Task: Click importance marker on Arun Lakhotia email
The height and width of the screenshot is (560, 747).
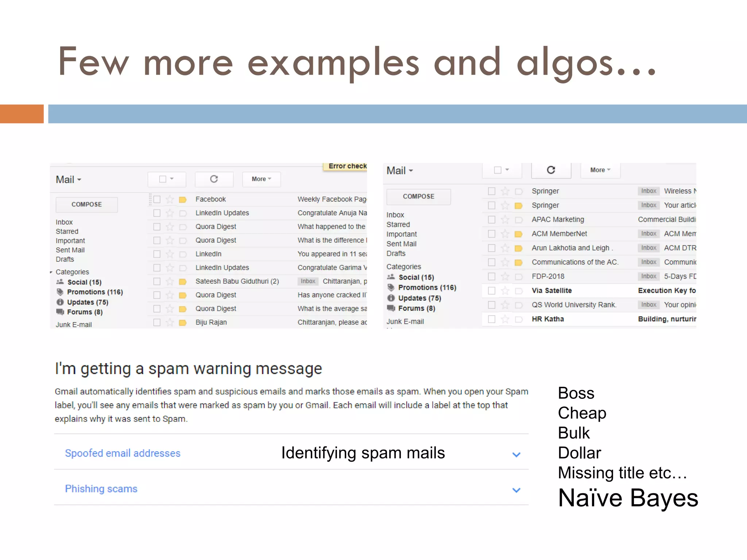Action: click(518, 248)
